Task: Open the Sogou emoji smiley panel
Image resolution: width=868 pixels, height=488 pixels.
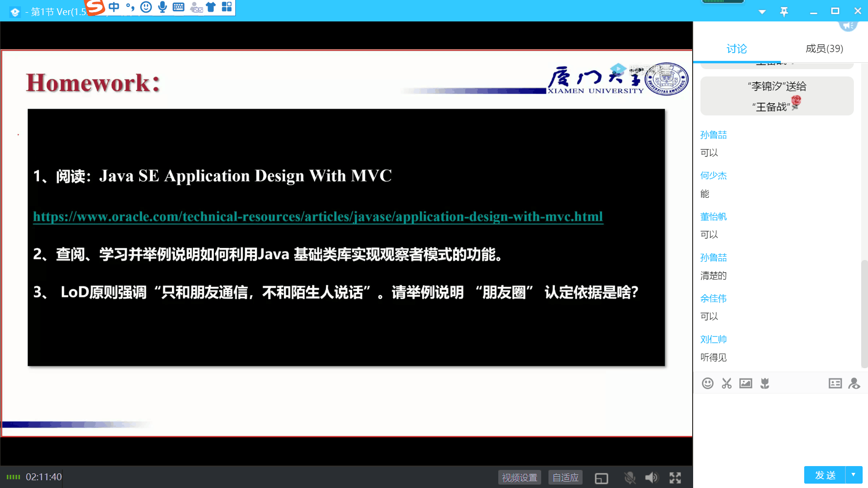Action: coord(146,7)
